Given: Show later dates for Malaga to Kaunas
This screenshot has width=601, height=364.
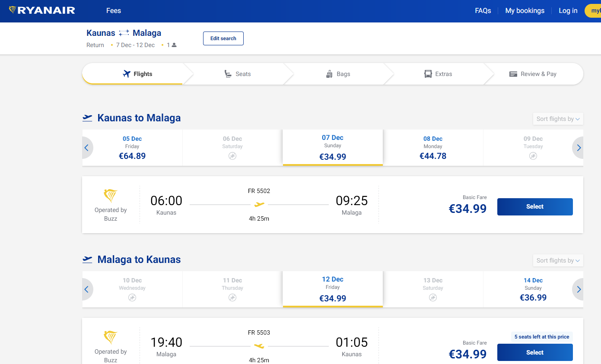Looking at the screenshot, I should (x=579, y=289).
